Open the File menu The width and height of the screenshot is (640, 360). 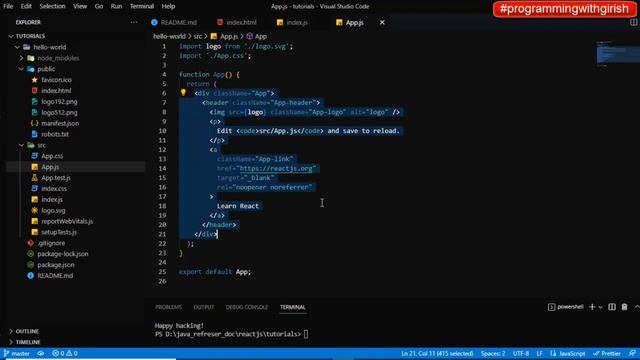(x=8, y=6)
